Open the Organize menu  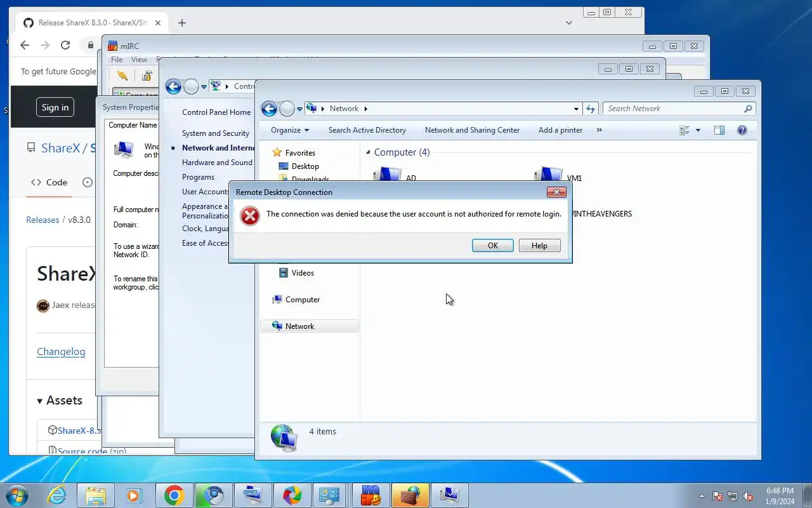click(x=290, y=130)
